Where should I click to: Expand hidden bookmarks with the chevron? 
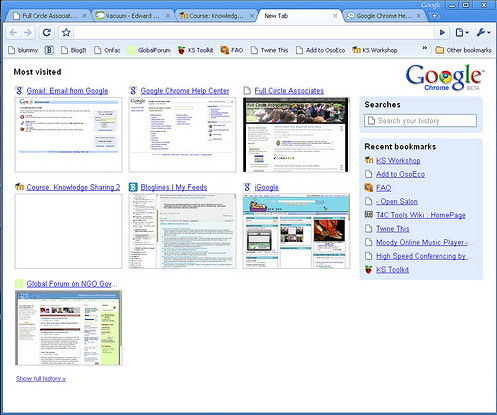(x=425, y=48)
